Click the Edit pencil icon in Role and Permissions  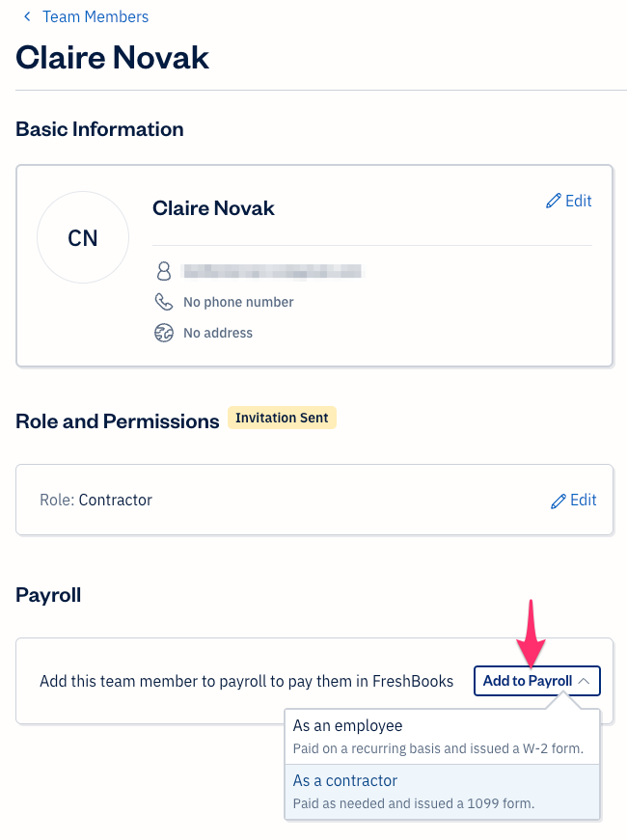pos(559,500)
